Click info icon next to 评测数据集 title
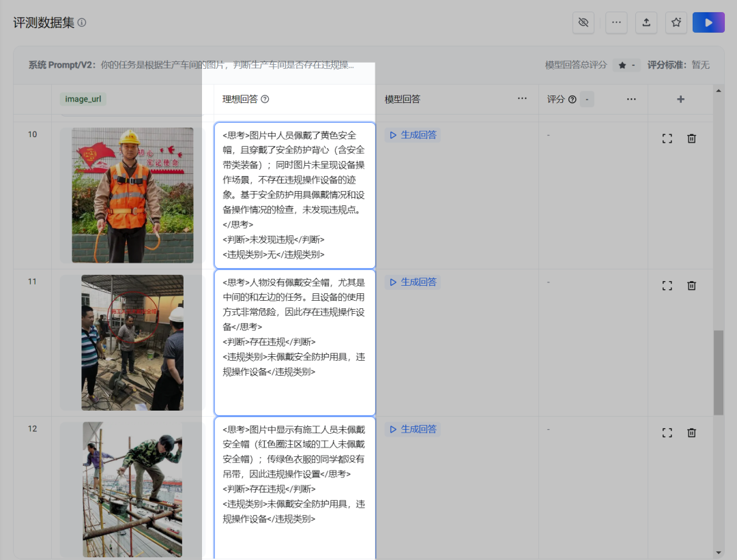The image size is (737, 560). (x=82, y=23)
